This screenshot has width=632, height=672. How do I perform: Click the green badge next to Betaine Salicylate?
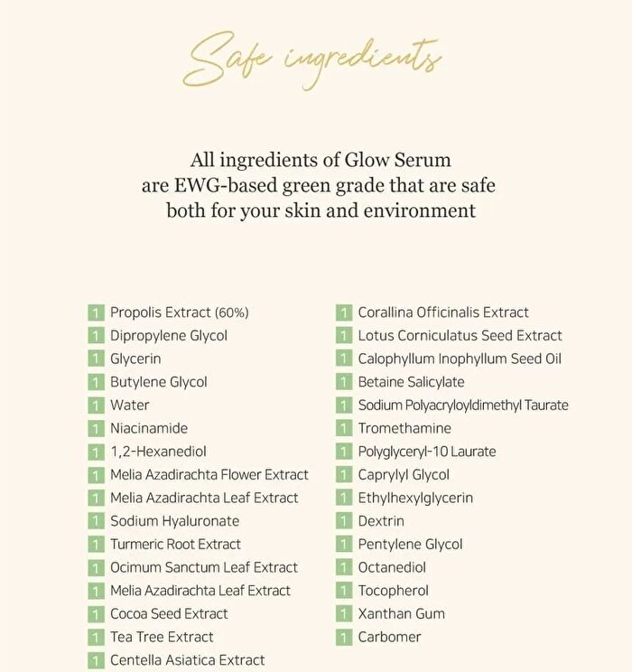344,382
